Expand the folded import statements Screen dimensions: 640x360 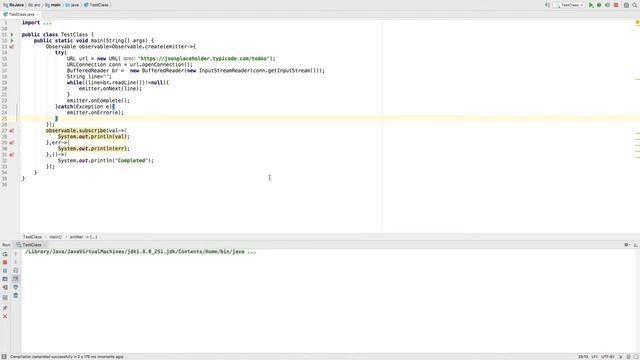pyautogui.click(x=47, y=23)
